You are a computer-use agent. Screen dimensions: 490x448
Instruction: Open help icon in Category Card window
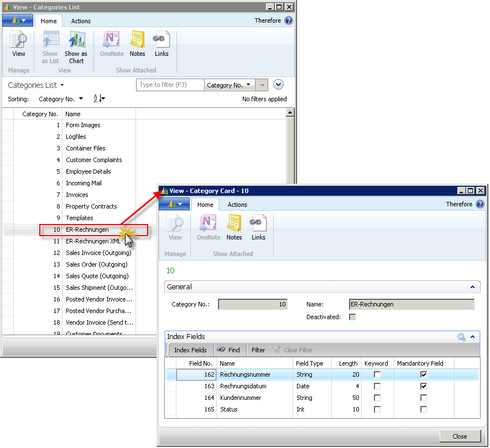pyautogui.click(x=479, y=205)
